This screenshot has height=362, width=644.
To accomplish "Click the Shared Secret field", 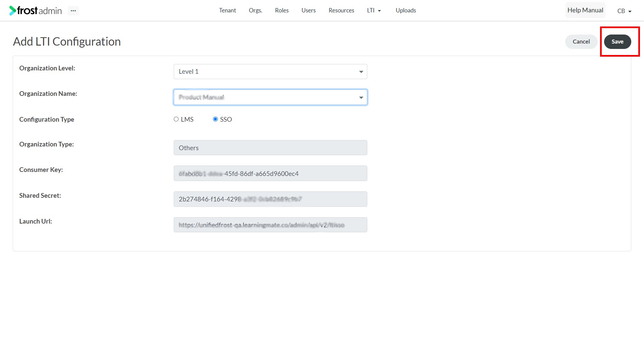I will click(270, 199).
